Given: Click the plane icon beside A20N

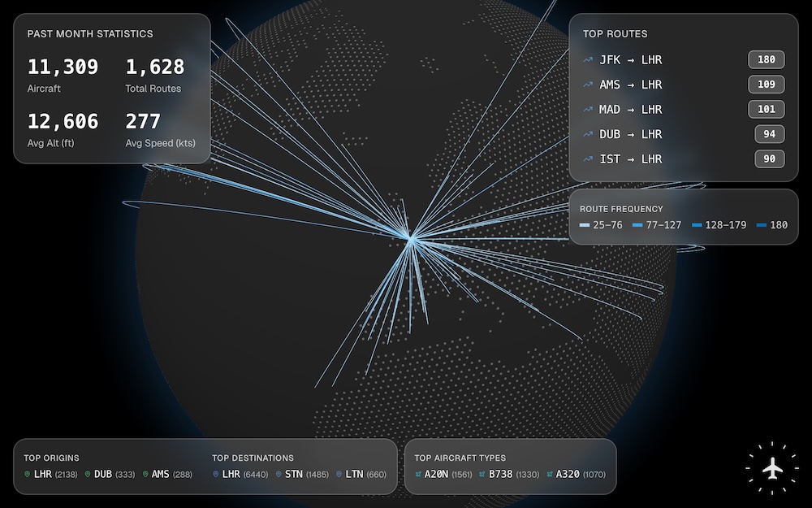Looking at the screenshot, I should (x=418, y=475).
